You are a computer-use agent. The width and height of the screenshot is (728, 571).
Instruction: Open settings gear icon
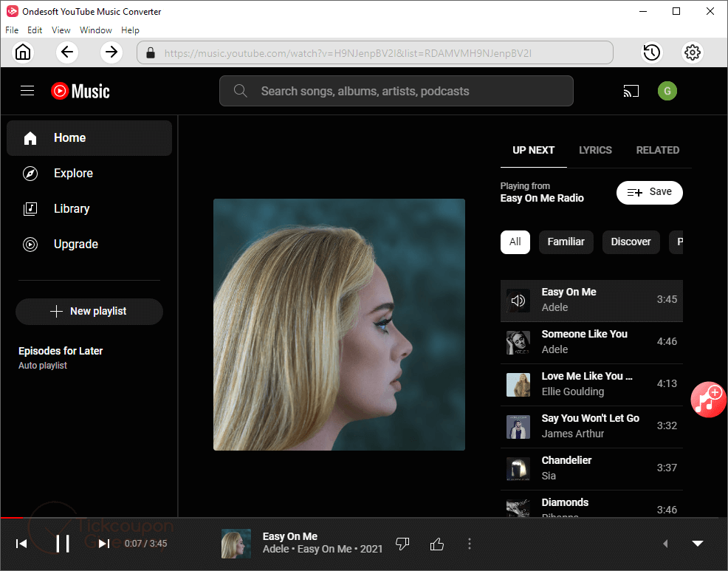click(693, 52)
